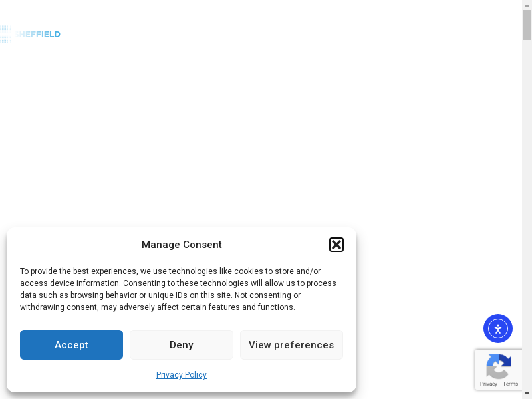
Task: Click the Manage Consent heading
Action: [182, 245]
